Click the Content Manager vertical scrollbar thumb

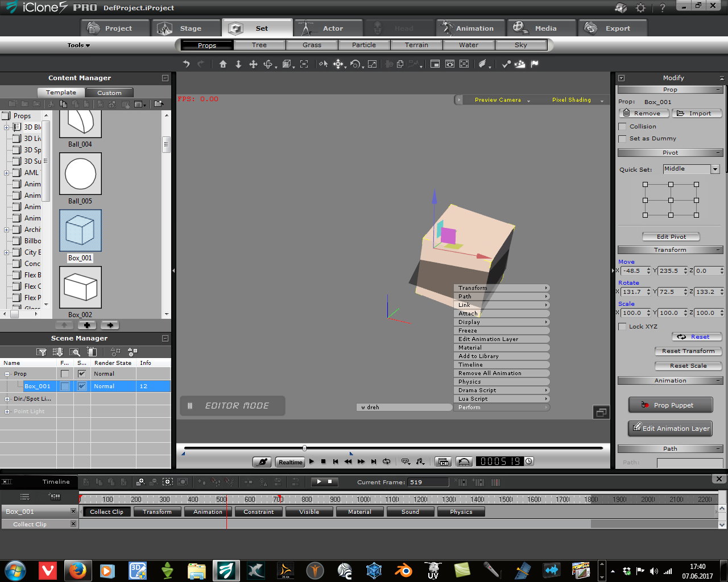click(166, 144)
